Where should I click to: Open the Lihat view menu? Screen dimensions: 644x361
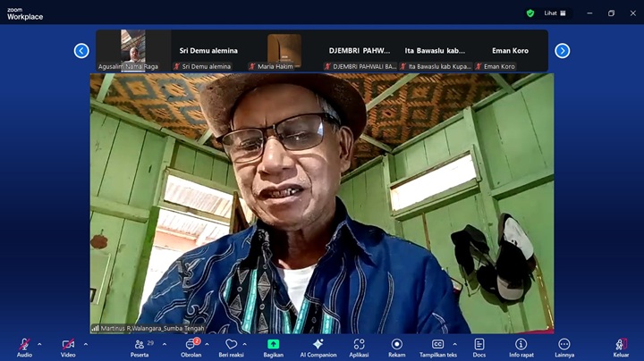[x=555, y=13]
